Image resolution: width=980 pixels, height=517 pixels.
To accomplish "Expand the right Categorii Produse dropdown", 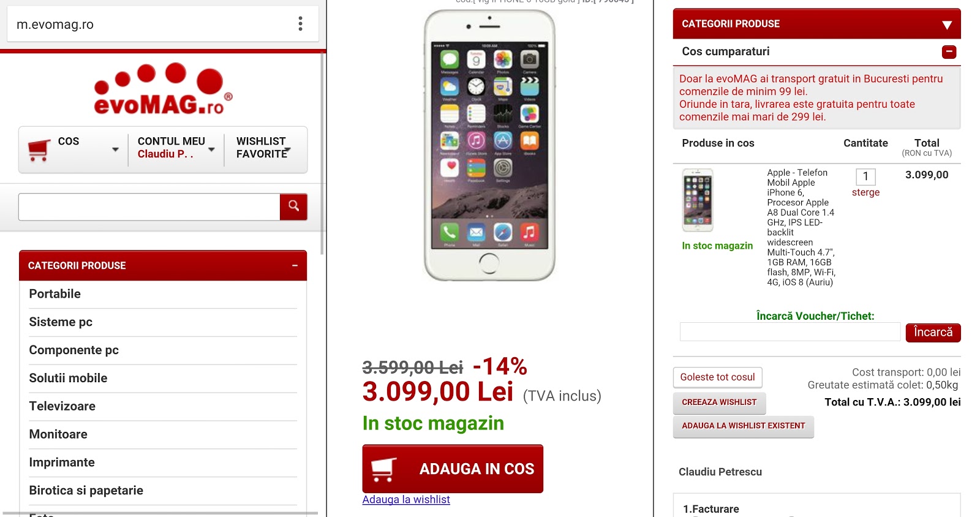I will tap(947, 25).
